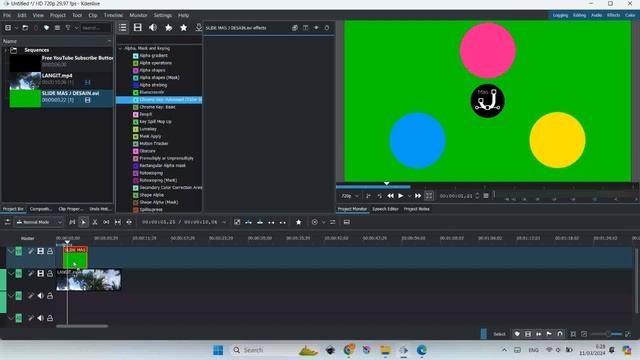
Task: Show video effects filmstrip icon
Action: click(x=138, y=27)
